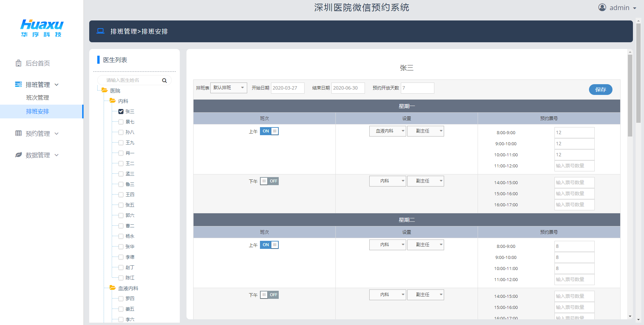
Task: Click the 保存 save button
Action: [x=600, y=90]
